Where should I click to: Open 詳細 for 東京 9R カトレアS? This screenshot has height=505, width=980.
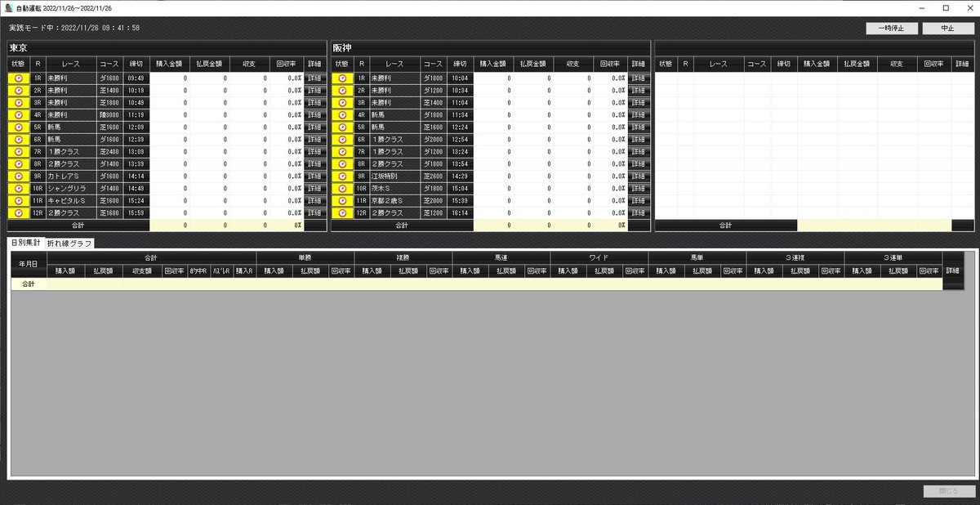pos(314,177)
